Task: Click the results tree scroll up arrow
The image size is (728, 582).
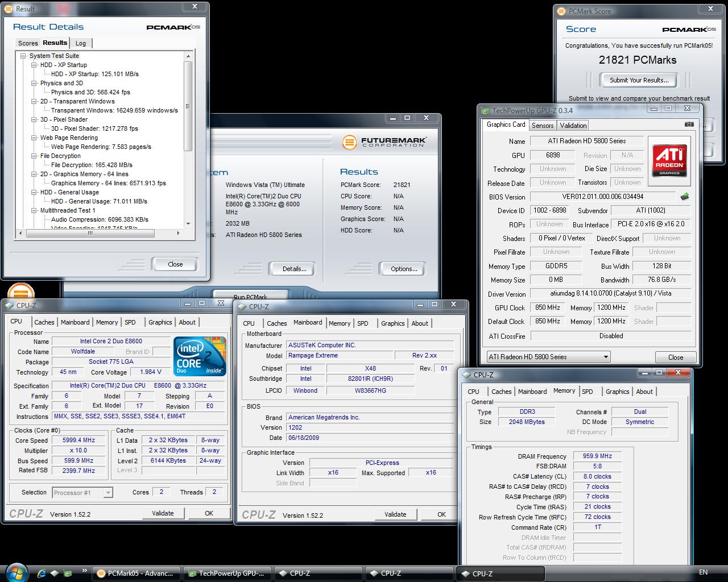Action: click(188, 56)
